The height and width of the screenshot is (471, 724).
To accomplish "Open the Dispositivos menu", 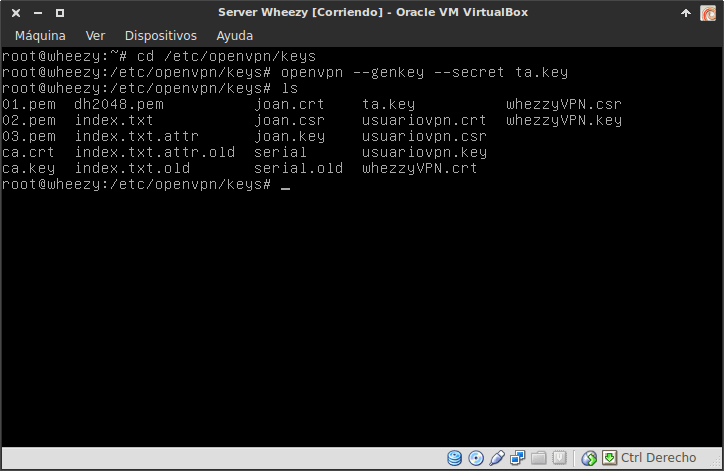I will tap(160, 35).
